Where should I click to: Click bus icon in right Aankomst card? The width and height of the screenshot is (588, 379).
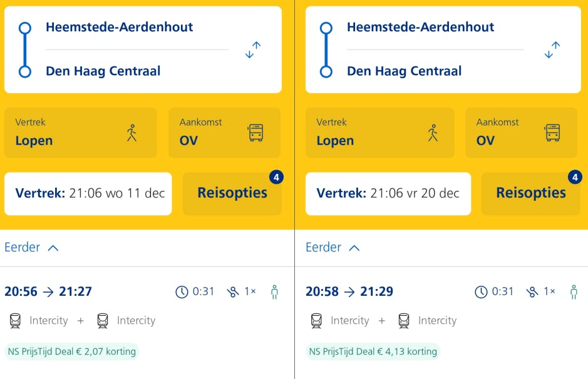click(552, 133)
